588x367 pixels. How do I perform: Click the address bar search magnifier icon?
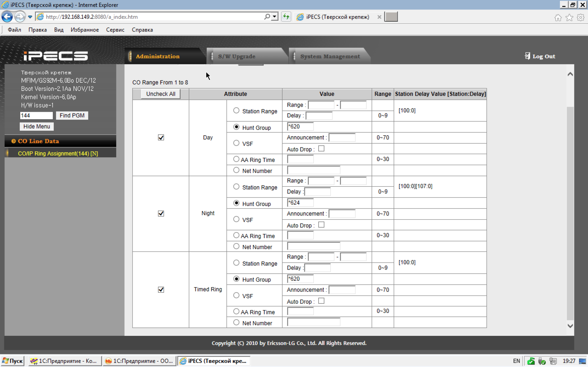(267, 17)
